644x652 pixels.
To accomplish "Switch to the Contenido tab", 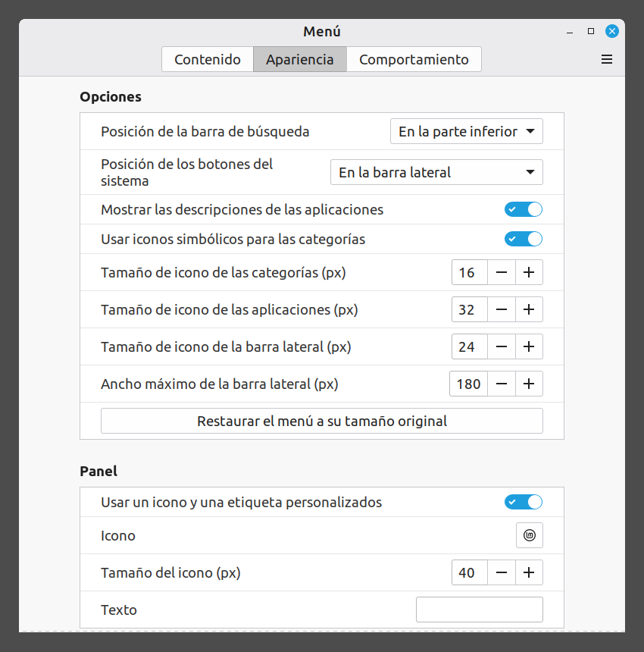I will (208, 60).
